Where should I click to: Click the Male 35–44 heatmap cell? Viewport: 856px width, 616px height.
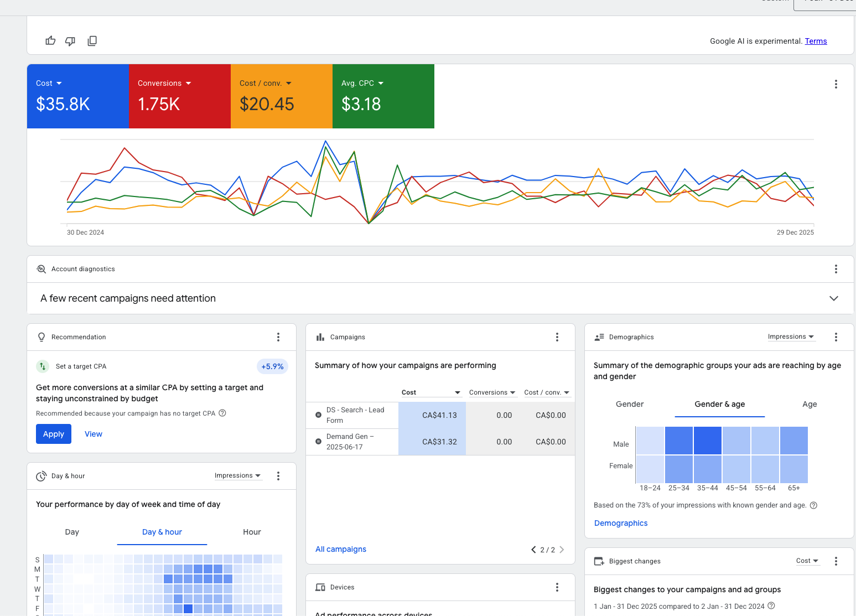[708, 441]
